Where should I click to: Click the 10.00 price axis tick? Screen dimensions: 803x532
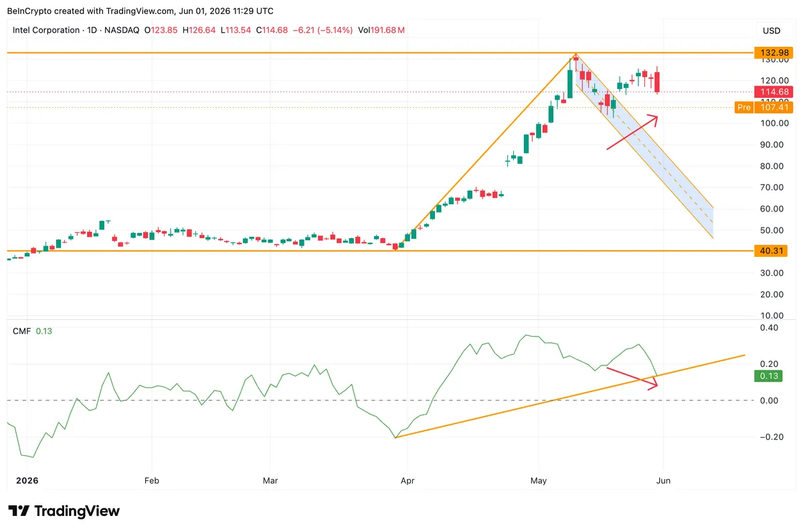click(x=772, y=316)
